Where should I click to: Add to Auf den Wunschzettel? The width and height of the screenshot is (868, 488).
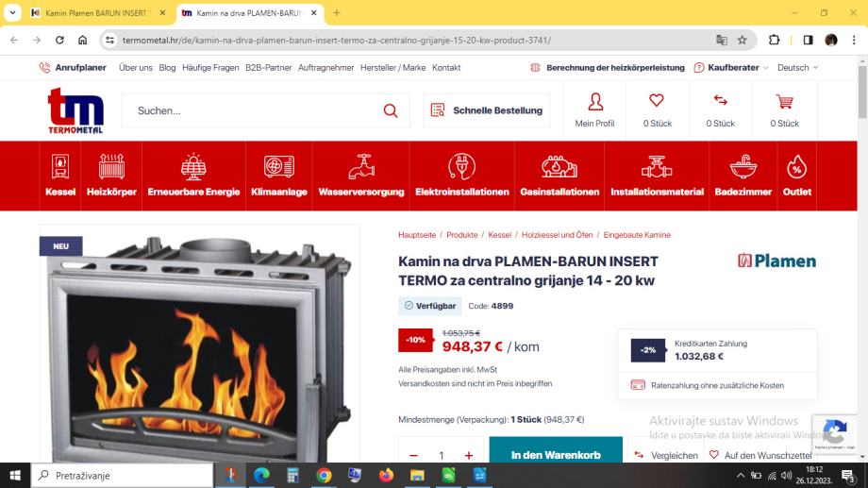[760, 455]
